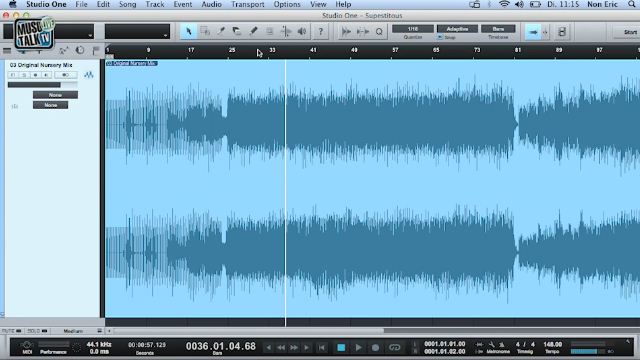The width and height of the screenshot is (640, 360).
Task: Choose the Paint tool pencil icon
Action: point(253,31)
